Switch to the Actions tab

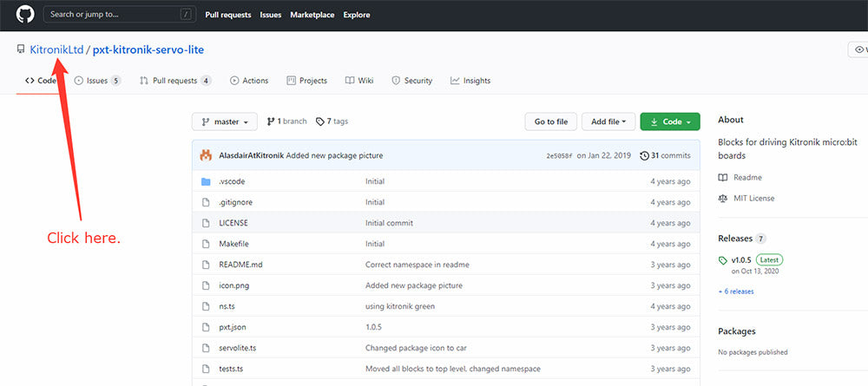pyautogui.click(x=249, y=81)
